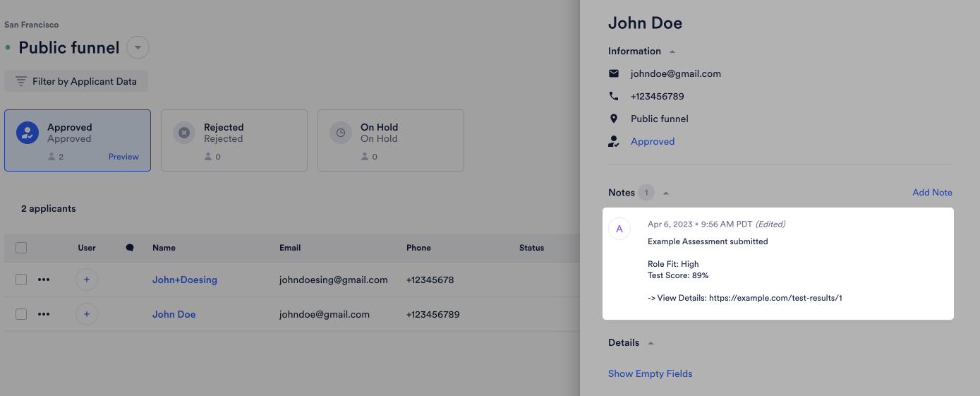Assign user with plus icon for John Doe
Viewport: 980px width, 396px height.
(x=87, y=314)
